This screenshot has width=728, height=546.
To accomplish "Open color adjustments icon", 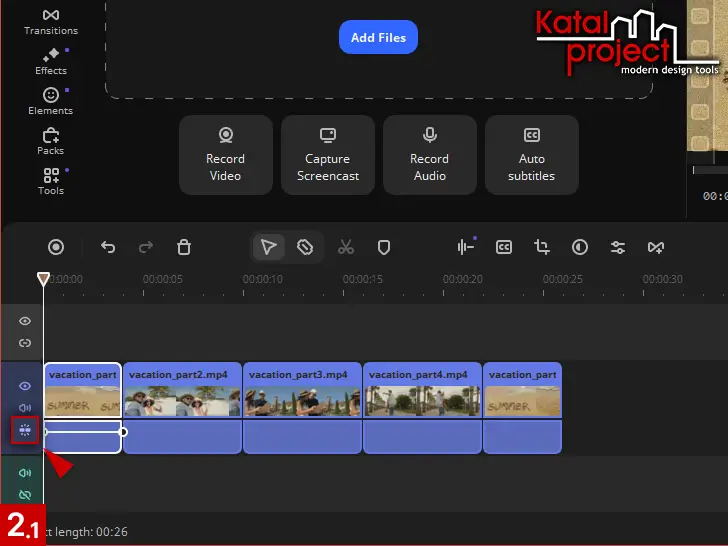I will click(x=580, y=247).
